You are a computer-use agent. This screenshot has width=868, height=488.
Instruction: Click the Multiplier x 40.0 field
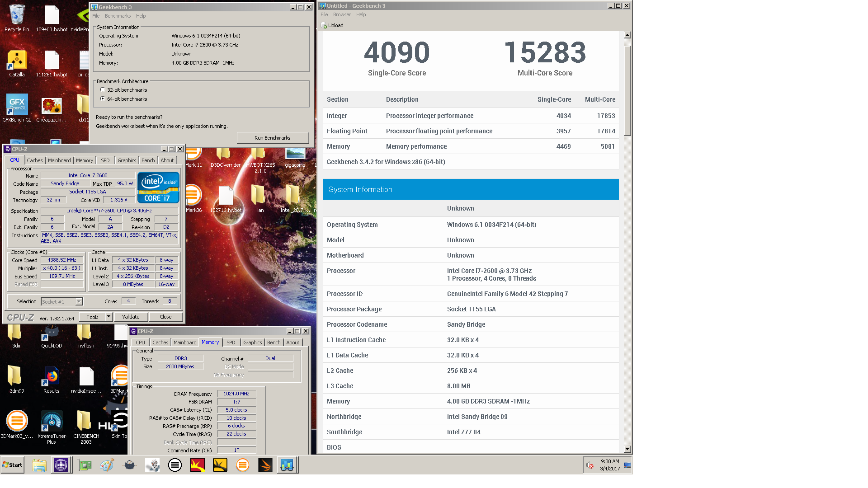(x=62, y=268)
